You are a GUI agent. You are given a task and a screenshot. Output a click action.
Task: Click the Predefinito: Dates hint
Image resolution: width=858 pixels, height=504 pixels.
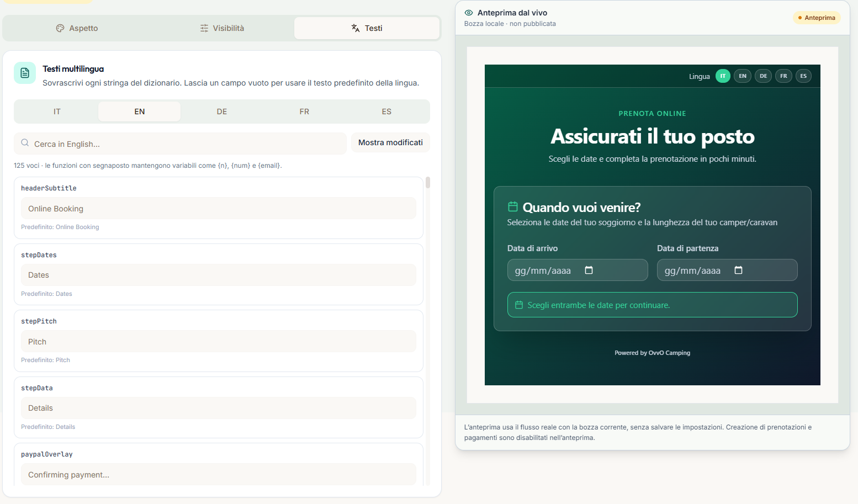point(46,294)
